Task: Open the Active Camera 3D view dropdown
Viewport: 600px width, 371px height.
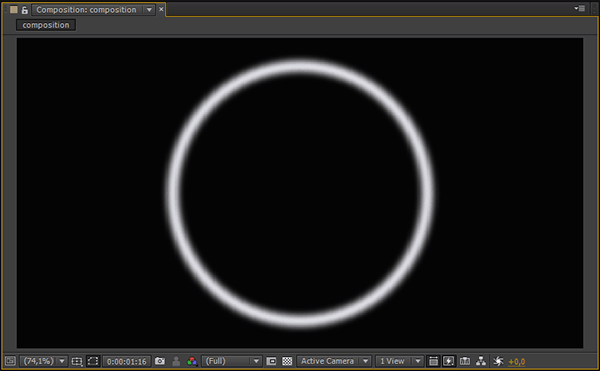Action: click(x=334, y=361)
